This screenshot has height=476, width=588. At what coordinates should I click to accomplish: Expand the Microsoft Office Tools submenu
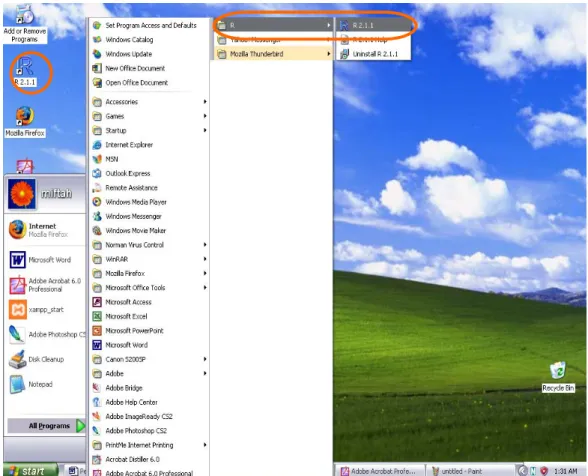coord(150,288)
